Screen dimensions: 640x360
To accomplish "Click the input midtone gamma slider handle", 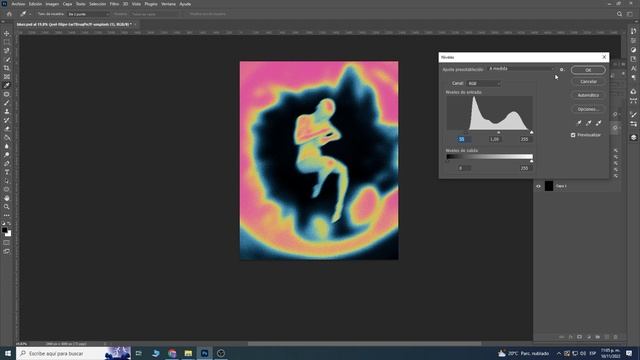I will 499,133.
